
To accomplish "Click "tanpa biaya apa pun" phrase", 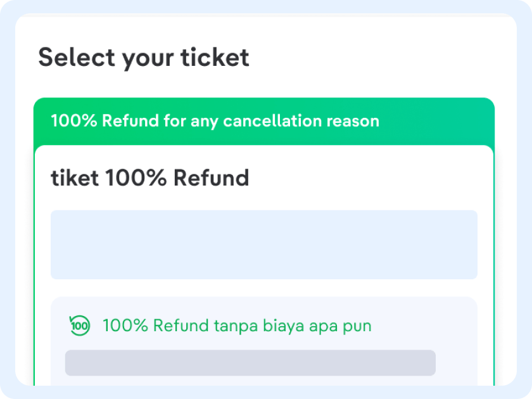I will [292, 326].
